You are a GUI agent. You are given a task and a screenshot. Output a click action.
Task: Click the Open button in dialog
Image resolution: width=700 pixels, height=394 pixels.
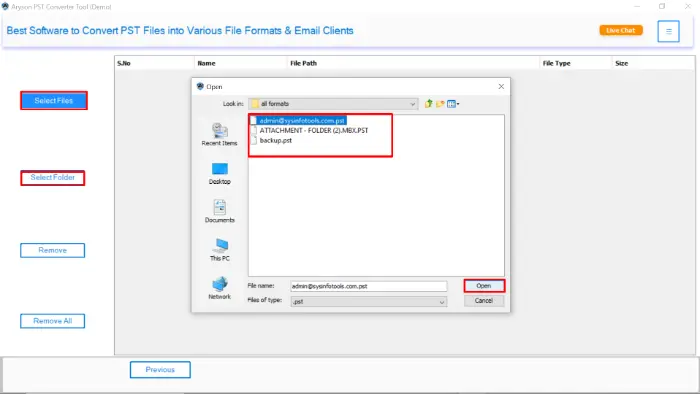click(484, 286)
